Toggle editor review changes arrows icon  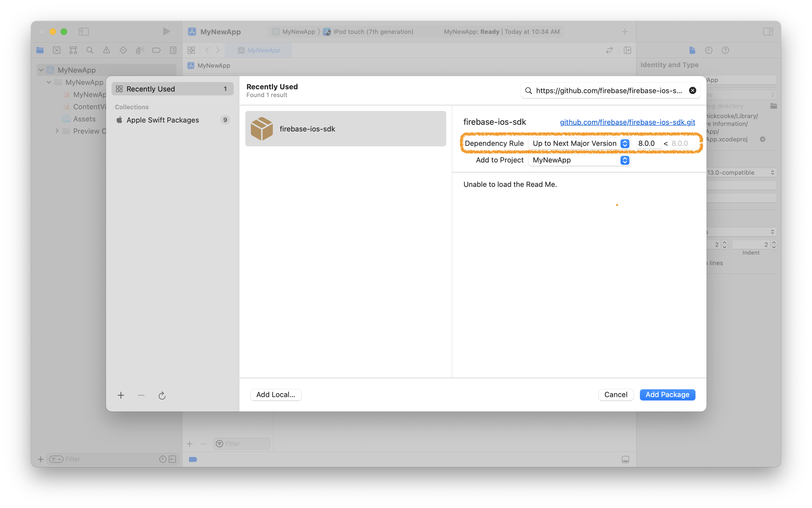click(x=609, y=50)
